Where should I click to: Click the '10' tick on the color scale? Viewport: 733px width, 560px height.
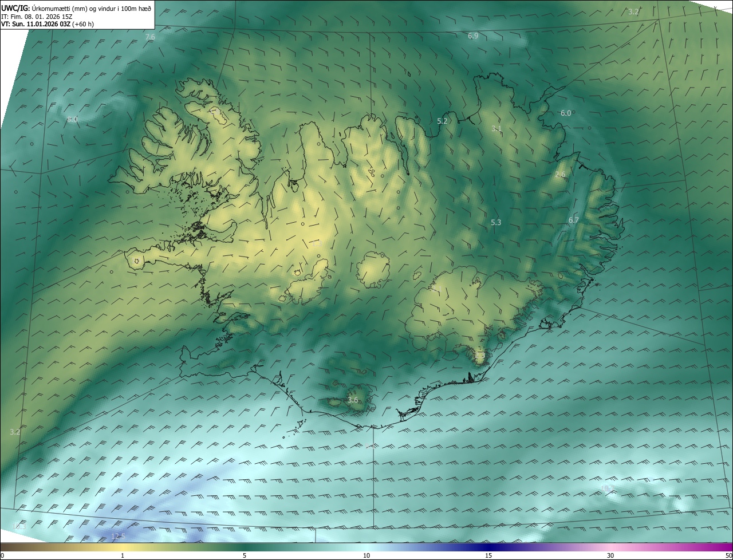(x=366, y=555)
